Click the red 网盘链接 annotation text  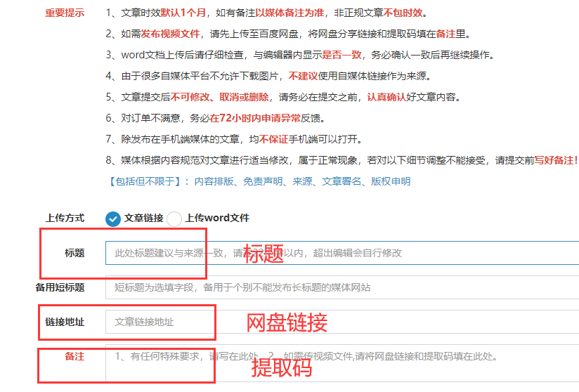(x=287, y=322)
